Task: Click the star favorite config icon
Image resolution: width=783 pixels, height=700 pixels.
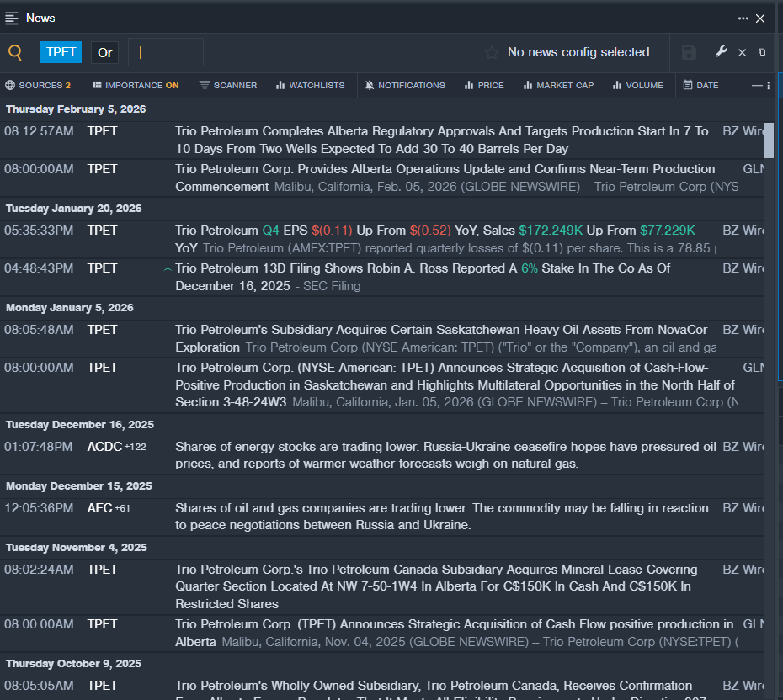Action: point(492,52)
